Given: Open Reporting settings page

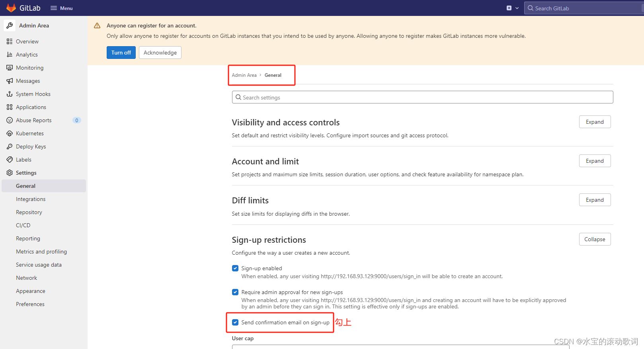Looking at the screenshot, I should tap(28, 238).
